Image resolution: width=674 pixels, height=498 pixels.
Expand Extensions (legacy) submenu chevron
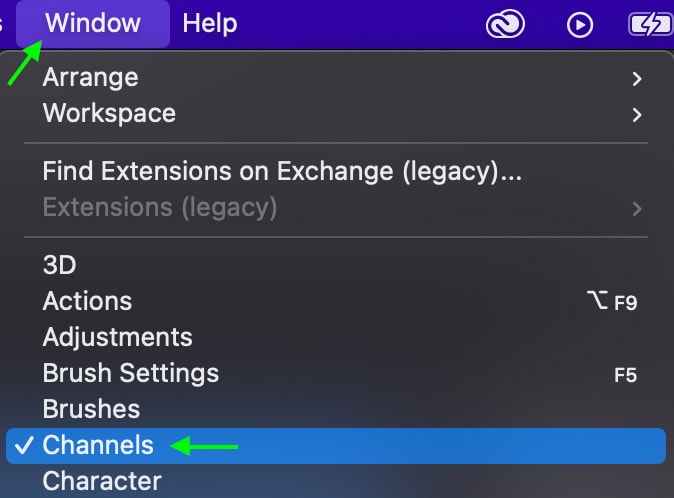point(637,209)
